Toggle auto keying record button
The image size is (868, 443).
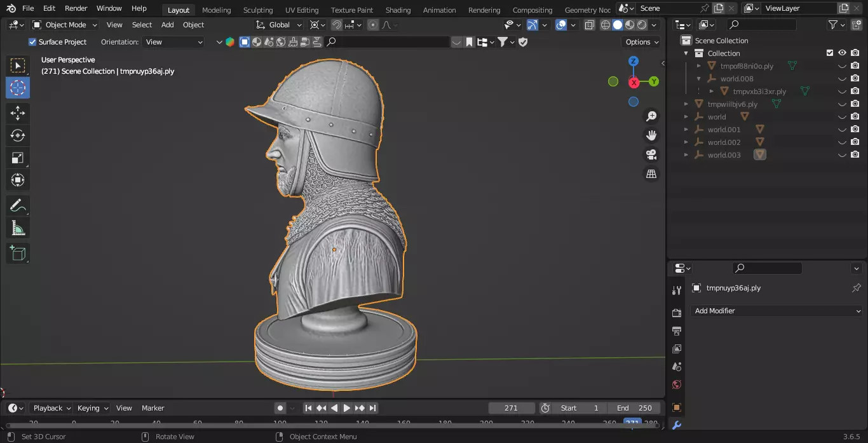[280, 408]
